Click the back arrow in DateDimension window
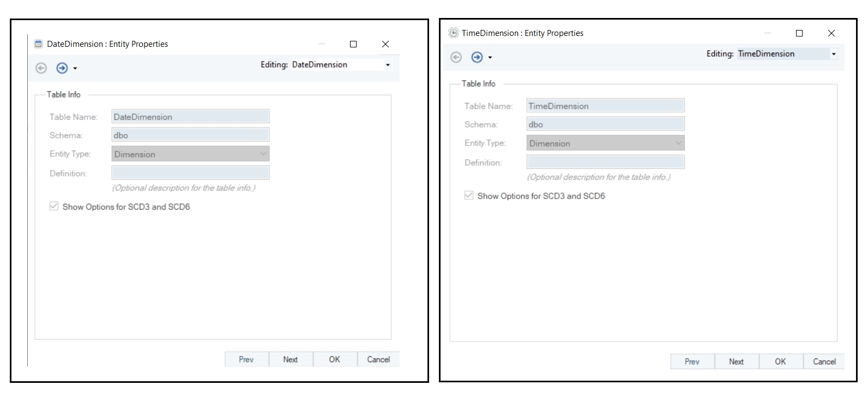The height and width of the screenshot is (403, 868). click(x=41, y=68)
